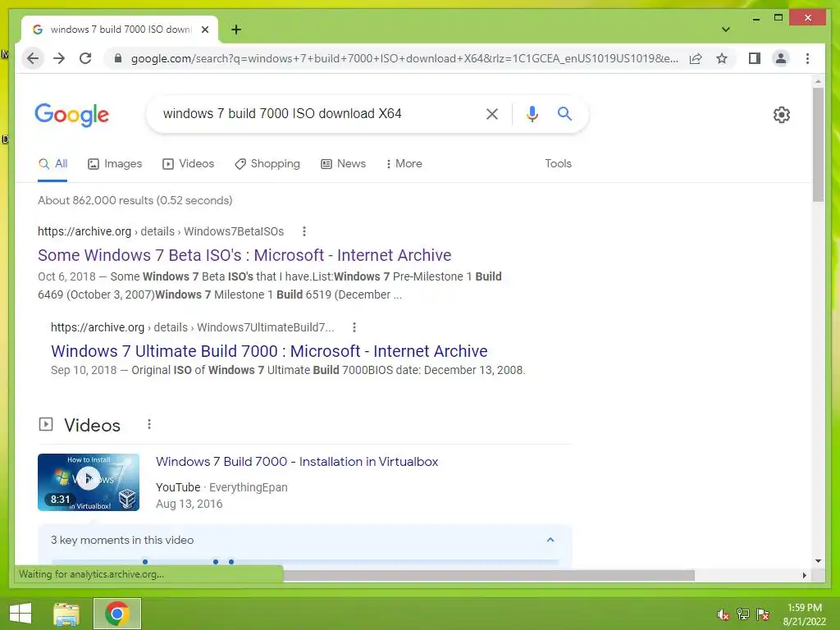Screen dimensions: 840x630
Task: Click the horizontal scrollbar thumb
Action: 489,575
